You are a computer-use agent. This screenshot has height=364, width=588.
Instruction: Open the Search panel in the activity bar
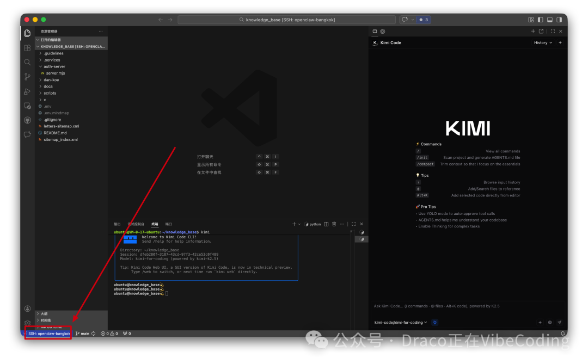click(x=27, y=62)
